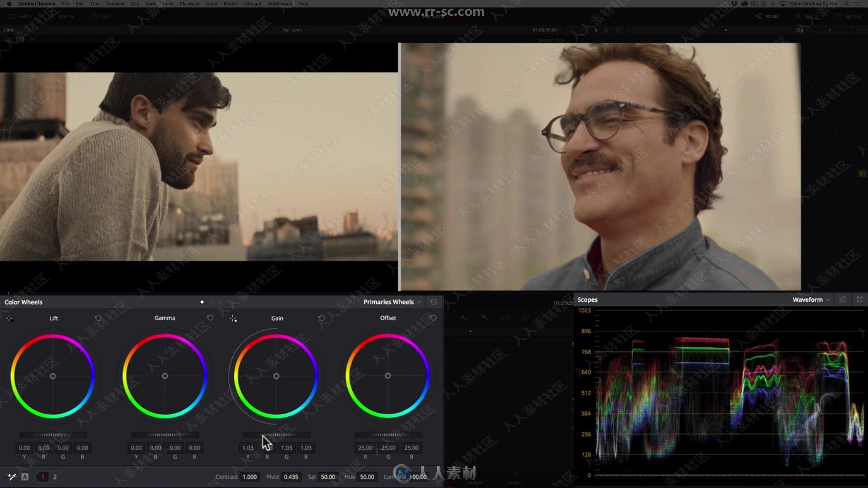Screen dimensions: 868x488
Task: Open the Nodes menu
Action: (x=231, y=4)
